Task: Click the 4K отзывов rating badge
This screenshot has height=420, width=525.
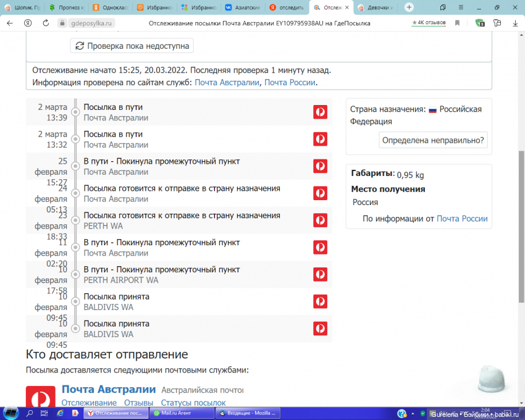Action: pyautogui.click(x=430, y=23)
